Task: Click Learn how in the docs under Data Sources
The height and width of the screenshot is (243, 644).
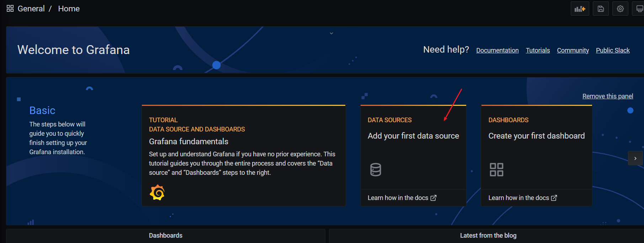Action: coord(402,198)
